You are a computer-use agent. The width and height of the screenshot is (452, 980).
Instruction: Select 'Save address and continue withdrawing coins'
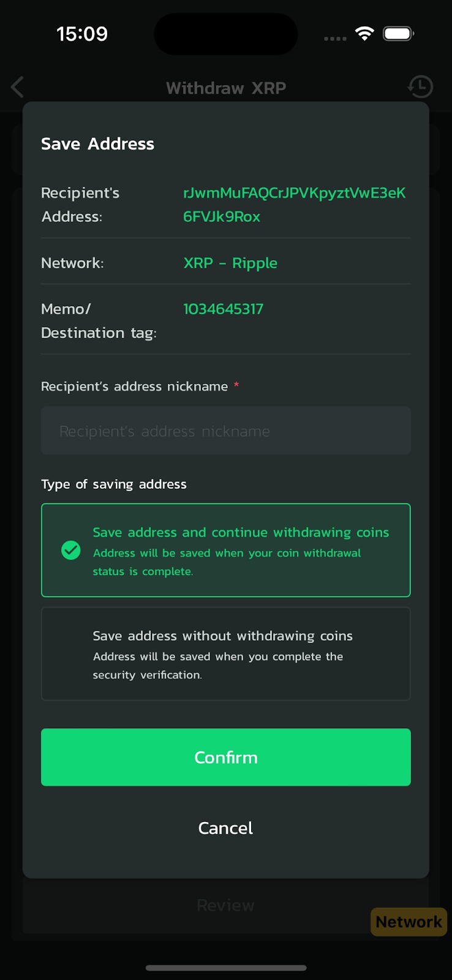tap(225, 550)
